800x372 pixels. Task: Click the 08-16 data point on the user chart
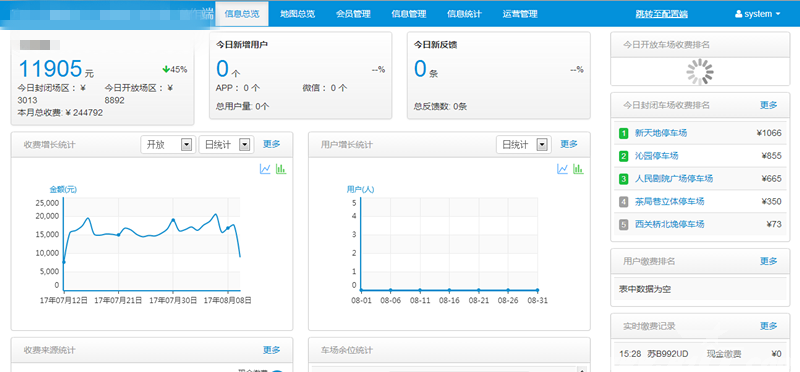(x=449, y=290)
